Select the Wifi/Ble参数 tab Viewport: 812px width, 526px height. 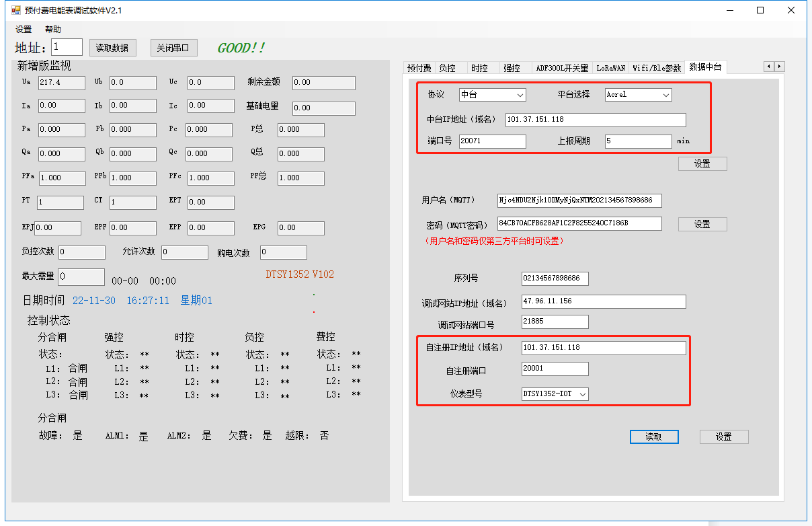(656, 68)
